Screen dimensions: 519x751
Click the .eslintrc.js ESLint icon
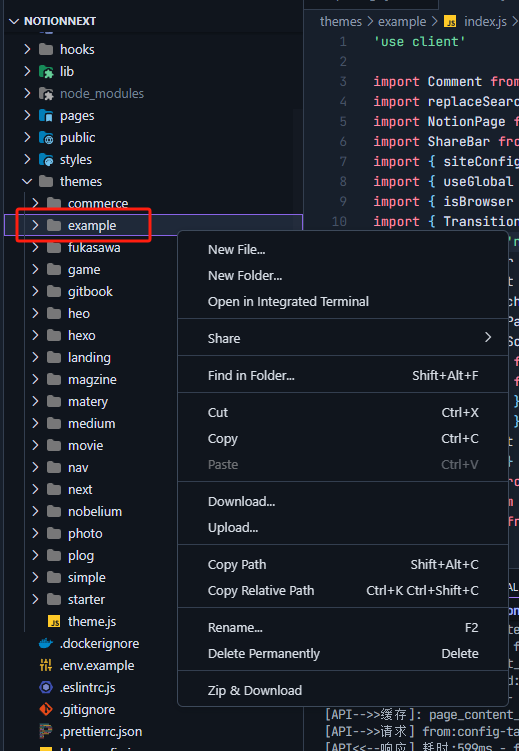tap(46, 687)
